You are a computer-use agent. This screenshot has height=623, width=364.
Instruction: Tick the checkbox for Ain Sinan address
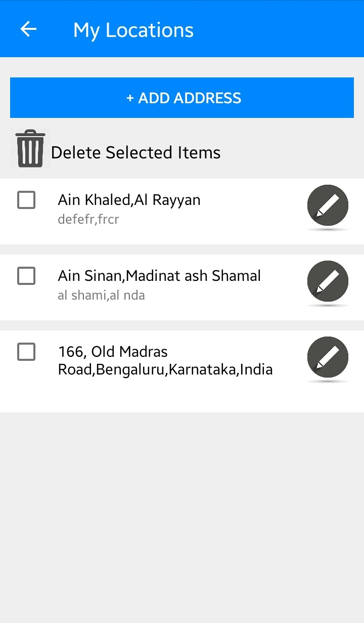(x=26, y=276)
